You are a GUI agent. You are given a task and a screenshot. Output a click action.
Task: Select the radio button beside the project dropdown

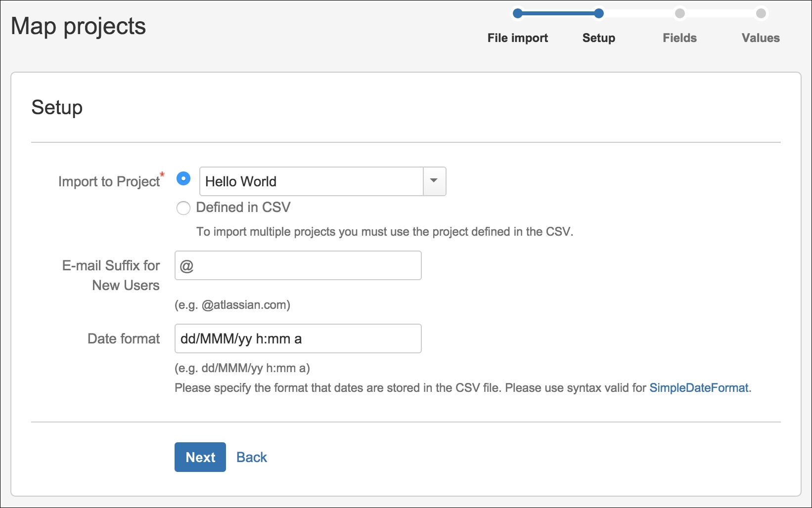click(x=183, y=179)
